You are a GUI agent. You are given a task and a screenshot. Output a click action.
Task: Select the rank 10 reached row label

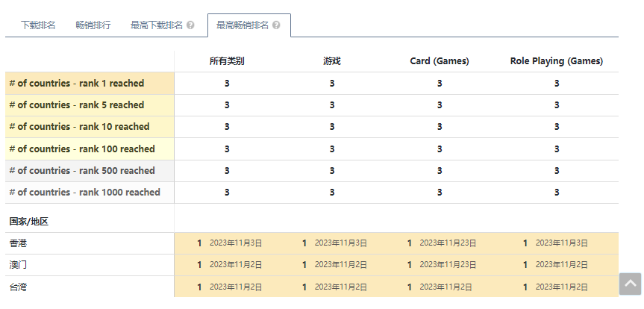point(79,127)
